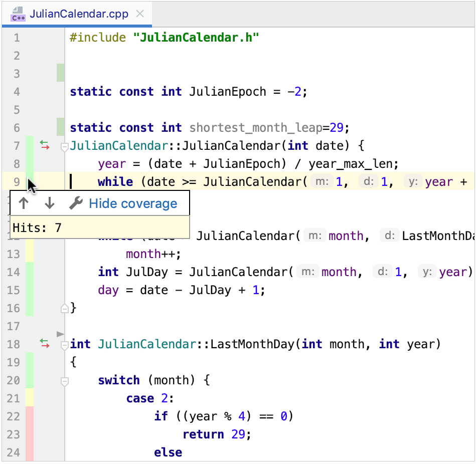
Task: Click the line 7 constructor declaration gutter icon
Action: [45, 146]
